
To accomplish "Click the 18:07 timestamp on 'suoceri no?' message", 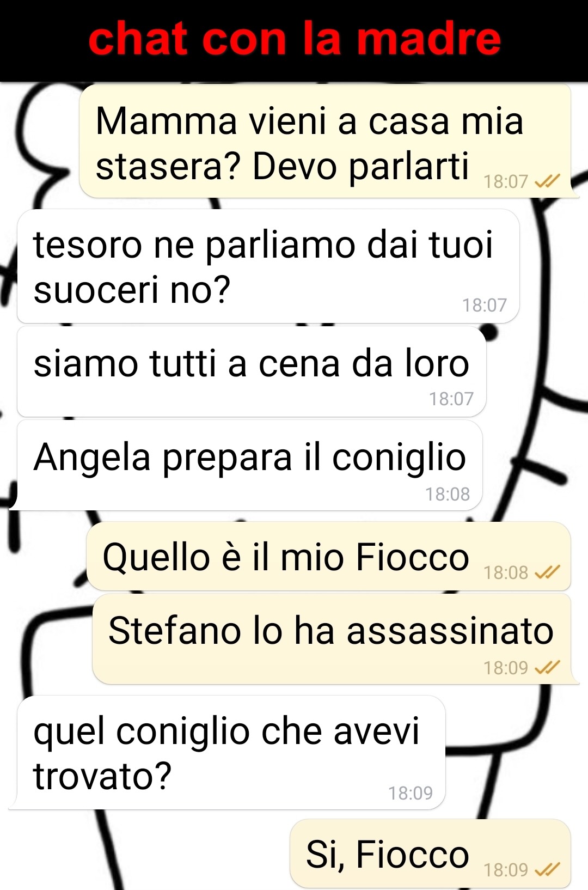I will [485, 305].
